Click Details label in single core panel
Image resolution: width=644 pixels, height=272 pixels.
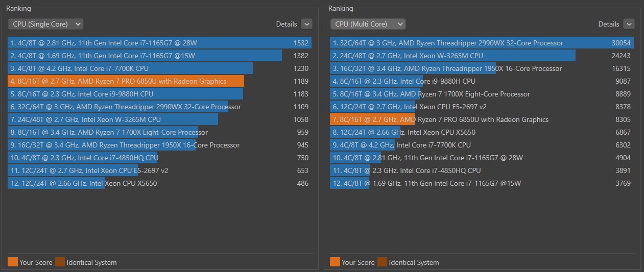click(x=287, y=24)
